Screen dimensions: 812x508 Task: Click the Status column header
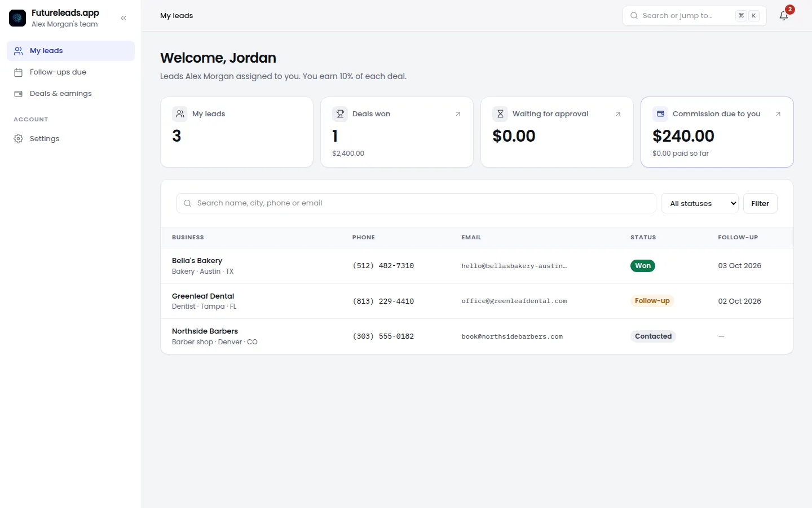643,238
